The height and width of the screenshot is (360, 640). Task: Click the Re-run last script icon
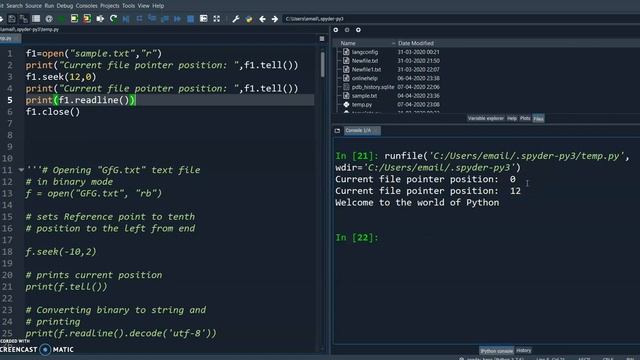(x=113, y=19)
